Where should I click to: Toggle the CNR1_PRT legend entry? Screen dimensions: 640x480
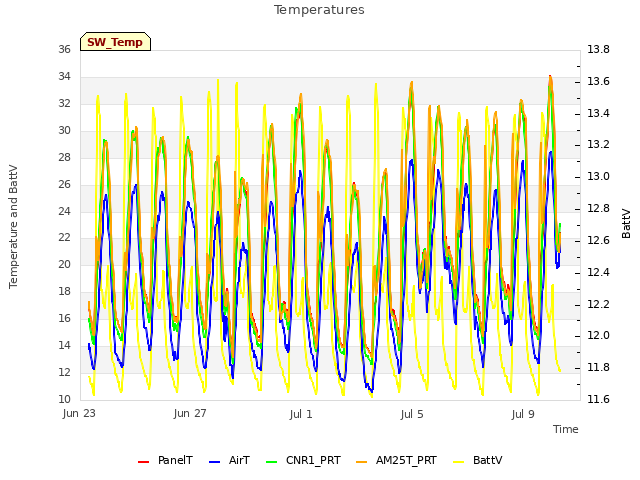tap(303, 460)
